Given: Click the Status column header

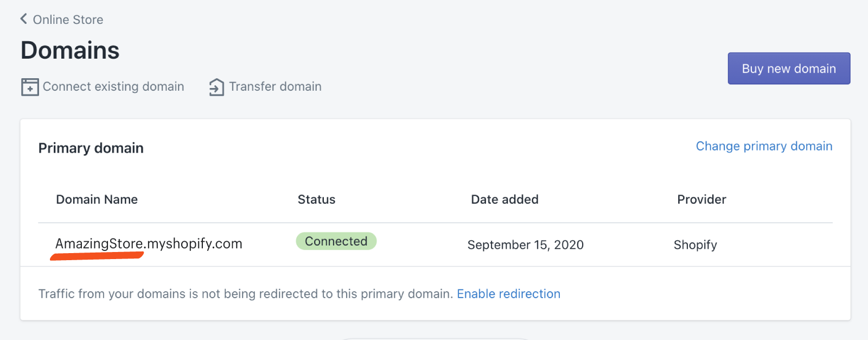Looking at the screenshot, I should tap(316, 199).
